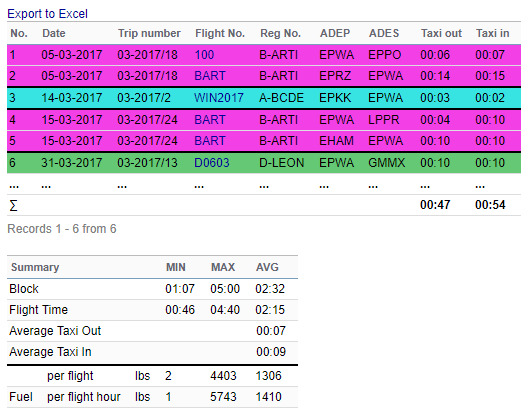Open BART flight link in row 5

click(210, 140)
